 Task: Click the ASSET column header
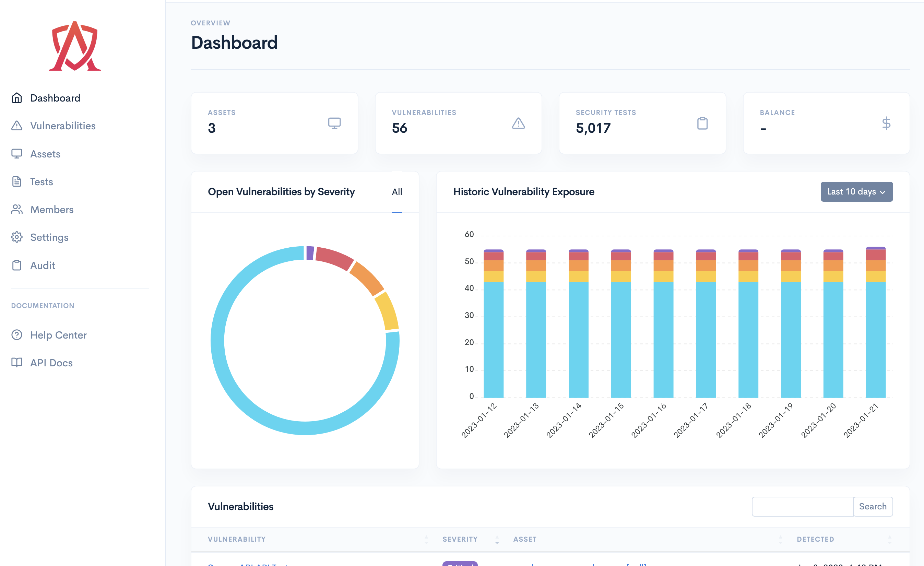525,539
